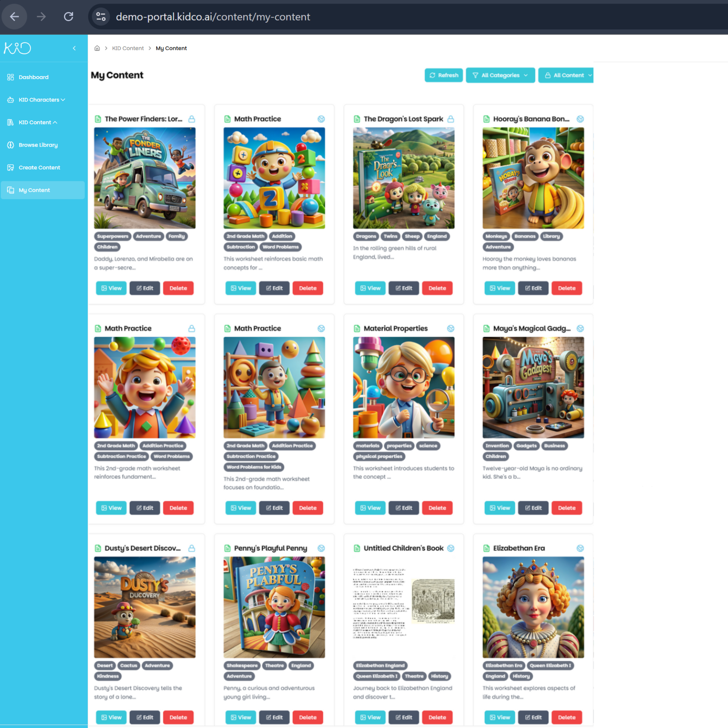Click the Refresh button
Image resolution: width=728 pixels, height=728 pixels.
pyautogui.click(x=443, y=75)
